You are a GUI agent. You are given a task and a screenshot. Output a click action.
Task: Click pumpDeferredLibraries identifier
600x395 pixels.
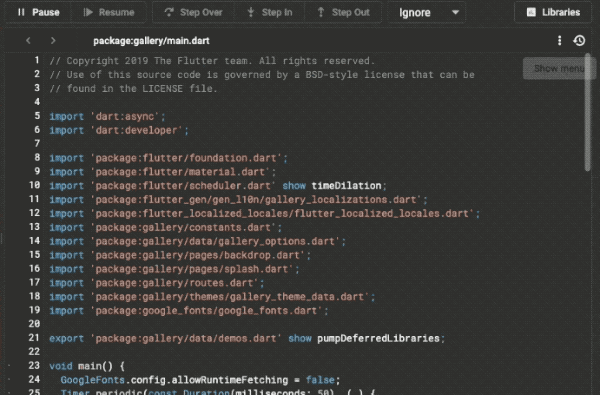(x=378, y=338)
